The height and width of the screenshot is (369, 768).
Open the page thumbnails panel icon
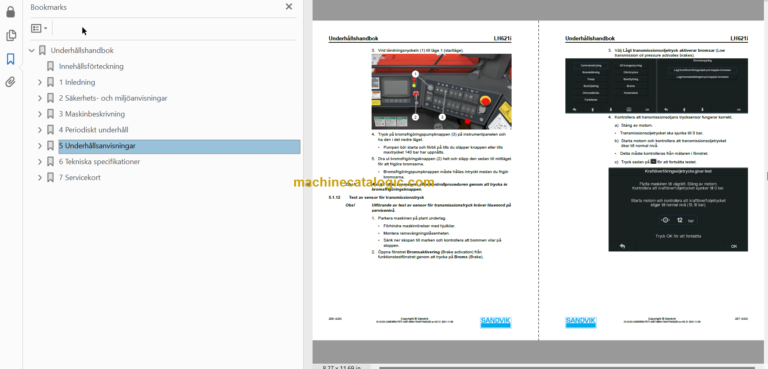click(x=10, y=35)
